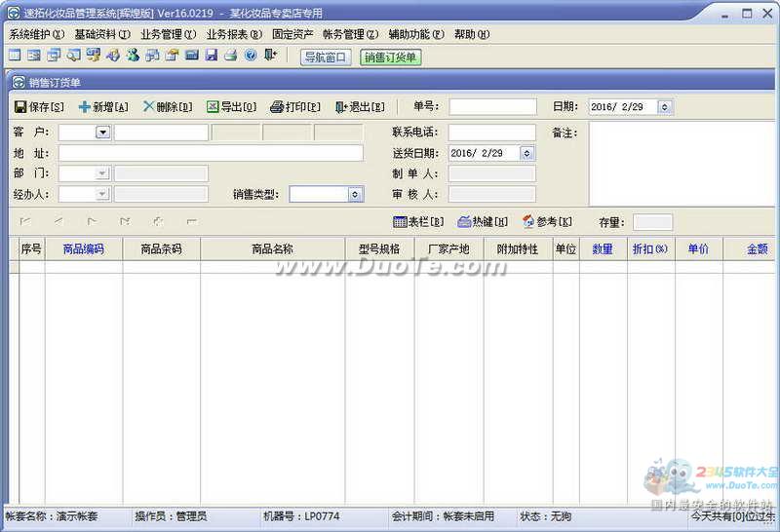This screenshot has width=780, height=532.
Task: Open 系统维护(X) menu
Action: [x=37, y=34]
